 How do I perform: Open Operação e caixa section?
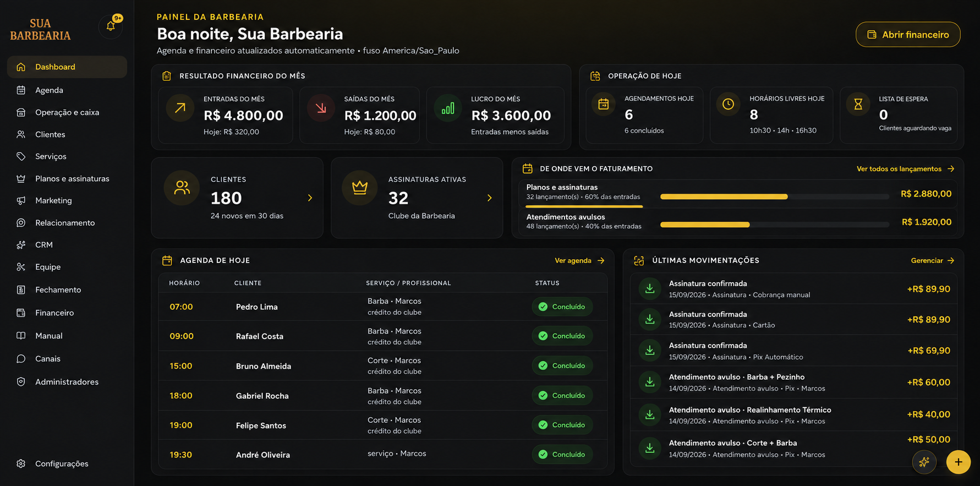point(67,112)
